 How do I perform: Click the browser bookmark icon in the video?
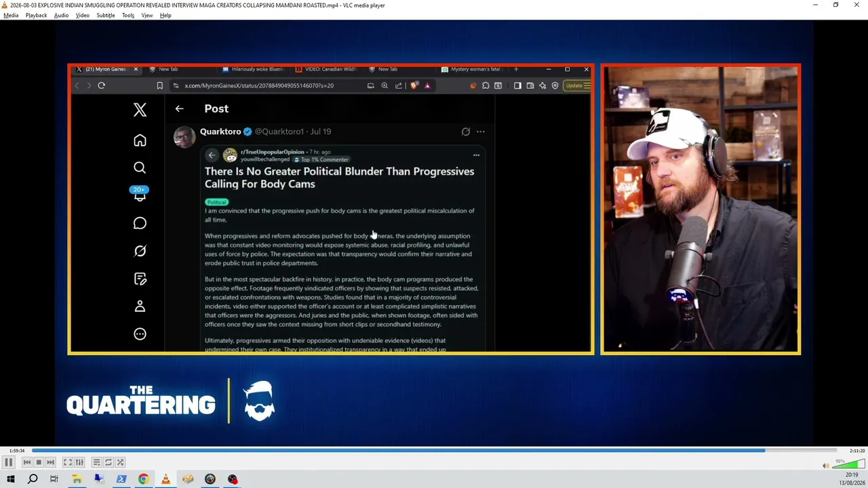point(159,85)
